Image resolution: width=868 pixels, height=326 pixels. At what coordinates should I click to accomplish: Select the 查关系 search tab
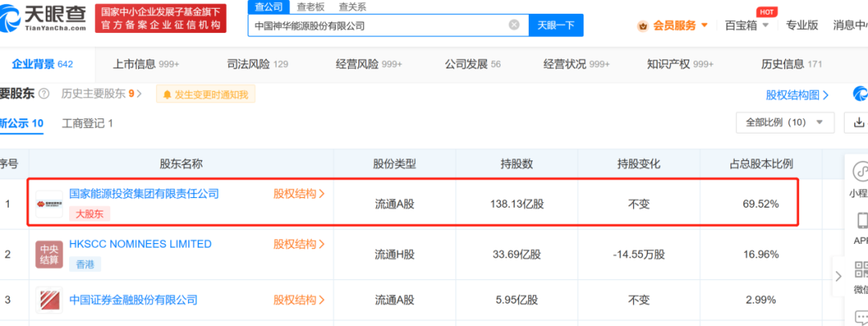352,6
